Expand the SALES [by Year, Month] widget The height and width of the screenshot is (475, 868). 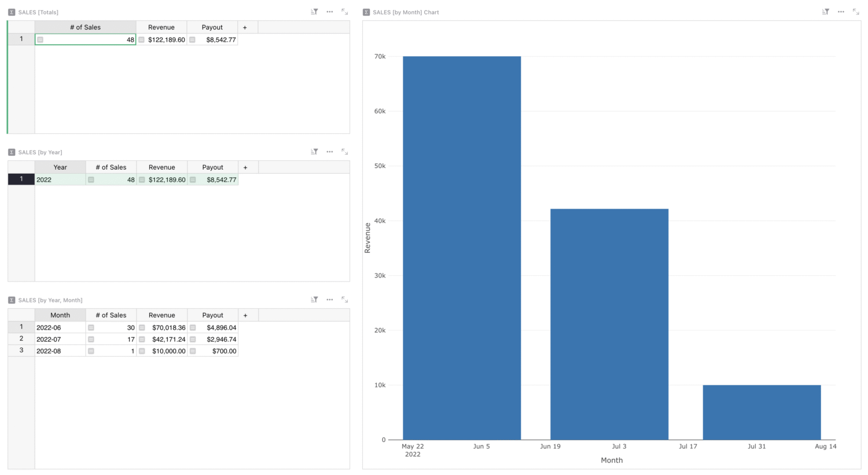345,299
